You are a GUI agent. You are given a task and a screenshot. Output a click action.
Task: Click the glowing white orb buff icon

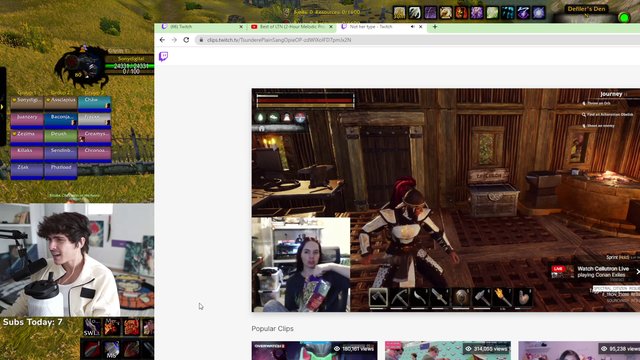click(x=539, y=12)
